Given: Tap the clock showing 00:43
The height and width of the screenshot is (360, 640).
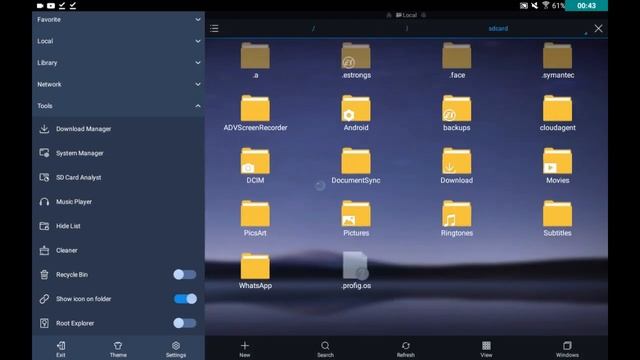Looking at the screenshot, I should click(x=587, y=5).
